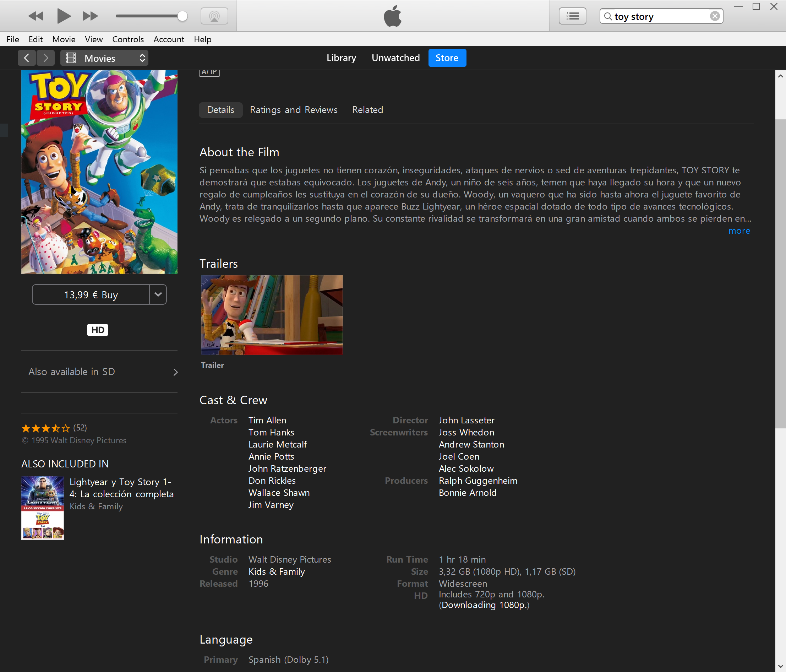Image resolution: width=786 pixels, height=672 pixels.
Task: Click Lightyear y Toy Story 1-4 title link
Action: tap(121, 488)
